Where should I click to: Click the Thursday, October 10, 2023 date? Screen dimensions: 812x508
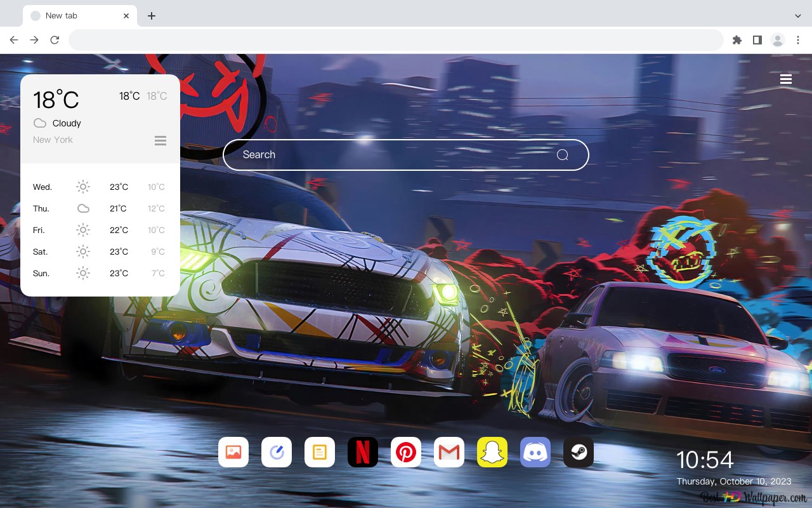pos(734,481)
